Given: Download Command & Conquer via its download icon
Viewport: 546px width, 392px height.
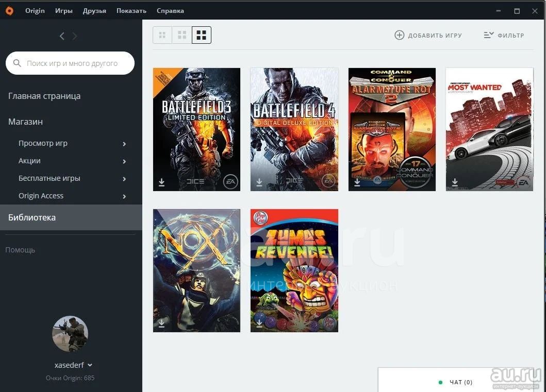Looking at the screenshot, I should click(x=357, y=182).
